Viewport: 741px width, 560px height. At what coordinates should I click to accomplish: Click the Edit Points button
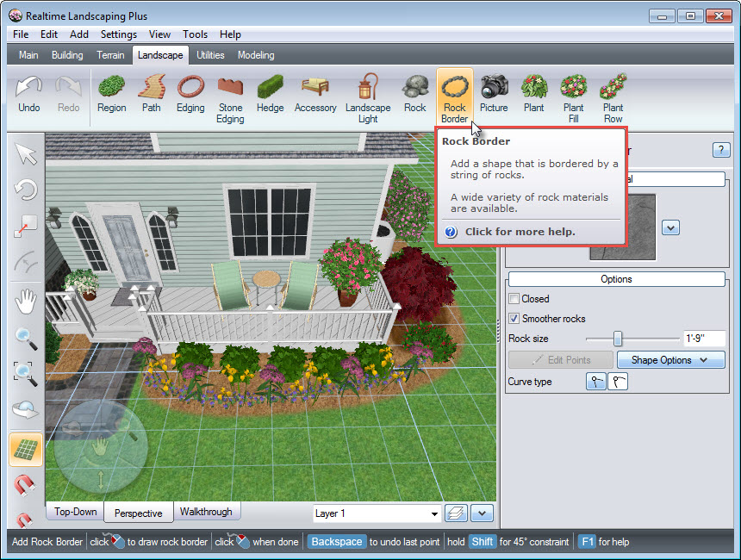[x=561, y=360]
